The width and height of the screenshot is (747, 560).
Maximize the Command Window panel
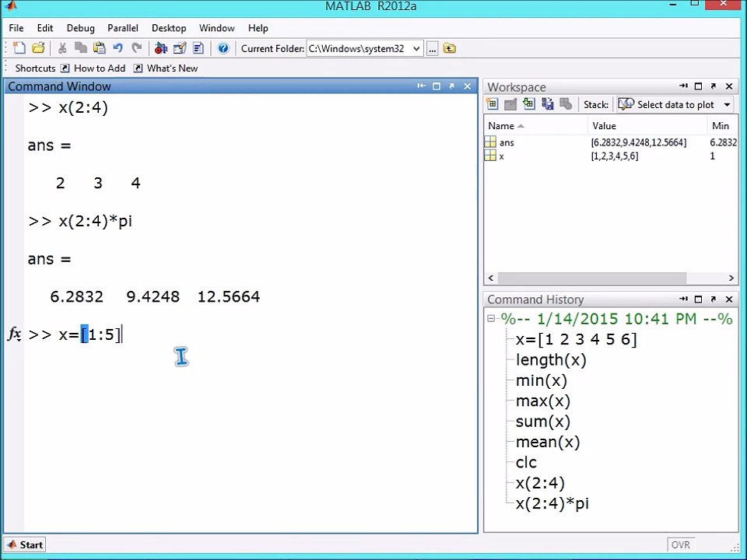[437, 86]
